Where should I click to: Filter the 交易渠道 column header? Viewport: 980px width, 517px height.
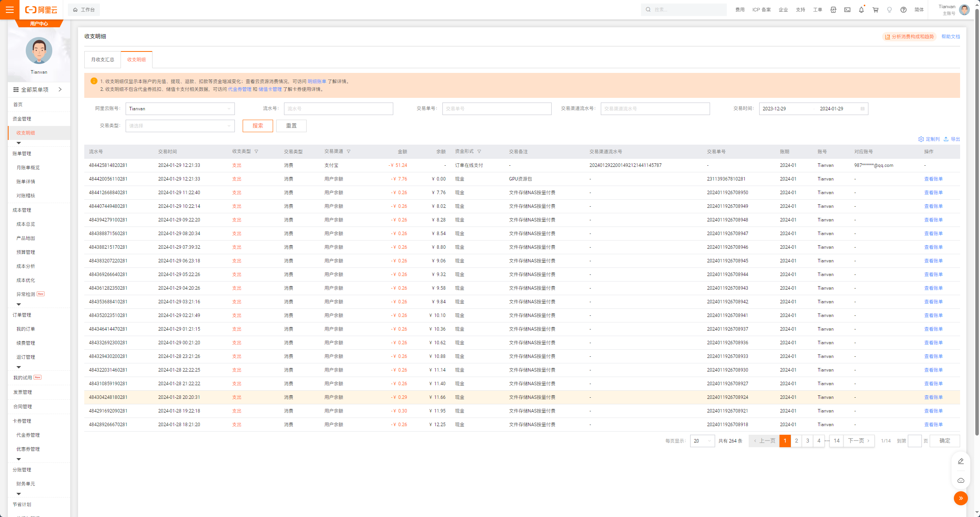pyautogui.click(x=348, y=152)
